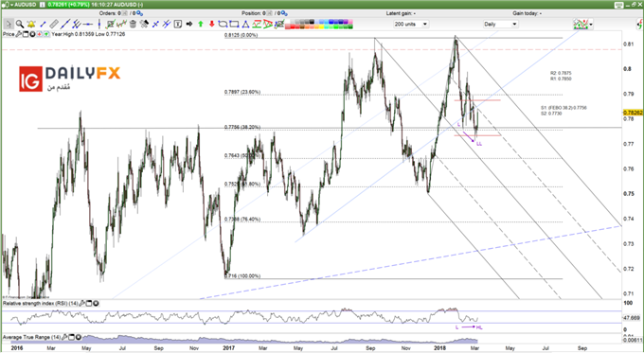
Task: Open the Daily timeframe dropdown
Action: [x=500, y=25]
